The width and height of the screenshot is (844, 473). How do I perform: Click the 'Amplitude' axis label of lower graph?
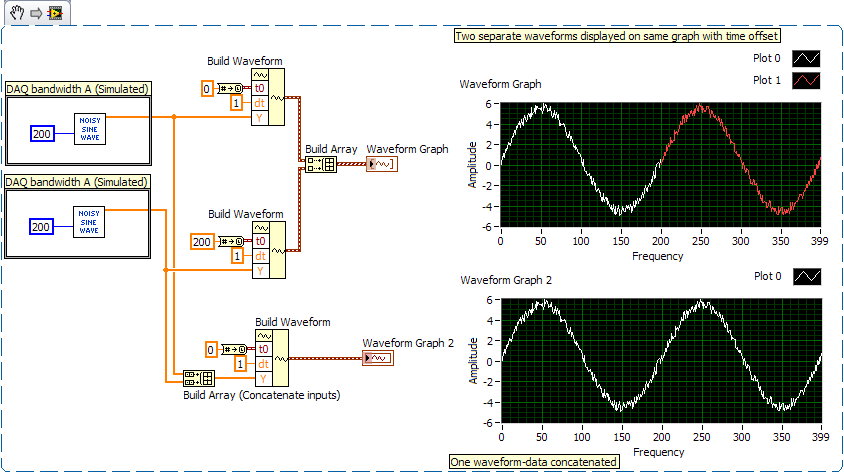(x=473, y=361)
